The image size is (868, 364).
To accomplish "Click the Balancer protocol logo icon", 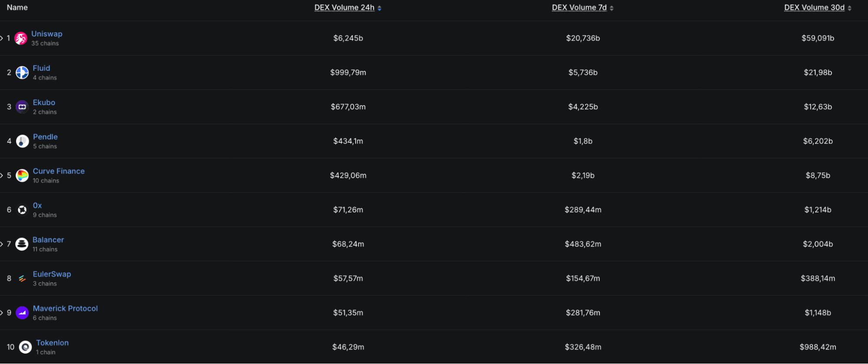I will (x=22, y=244).
